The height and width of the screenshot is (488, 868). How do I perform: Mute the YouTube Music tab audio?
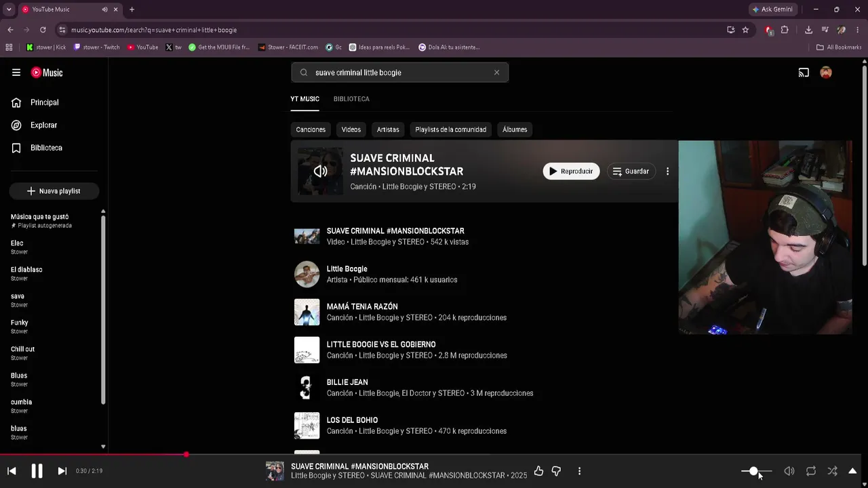104,9
